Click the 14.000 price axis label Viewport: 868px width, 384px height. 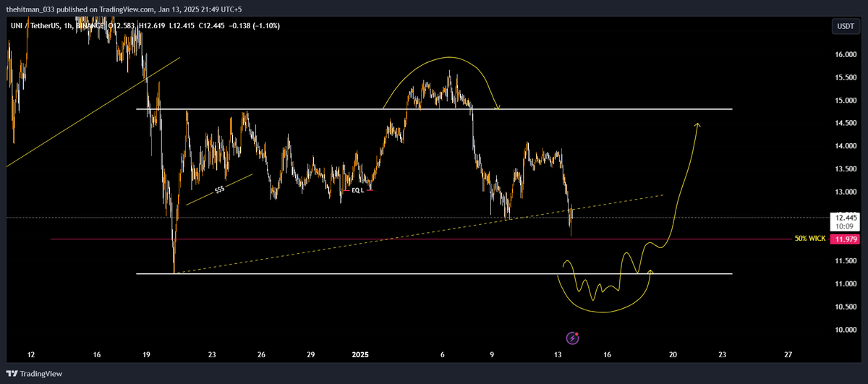tap(846, 146)
